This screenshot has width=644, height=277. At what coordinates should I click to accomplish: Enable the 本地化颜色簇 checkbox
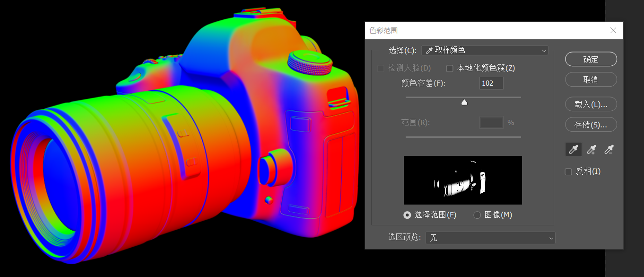(450, 68)
